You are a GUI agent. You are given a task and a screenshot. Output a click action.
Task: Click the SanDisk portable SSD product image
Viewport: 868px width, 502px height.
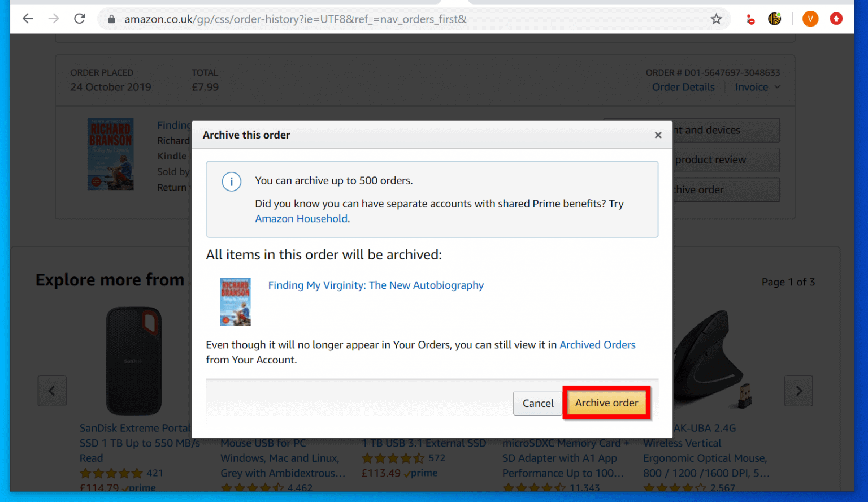(134, 361)
